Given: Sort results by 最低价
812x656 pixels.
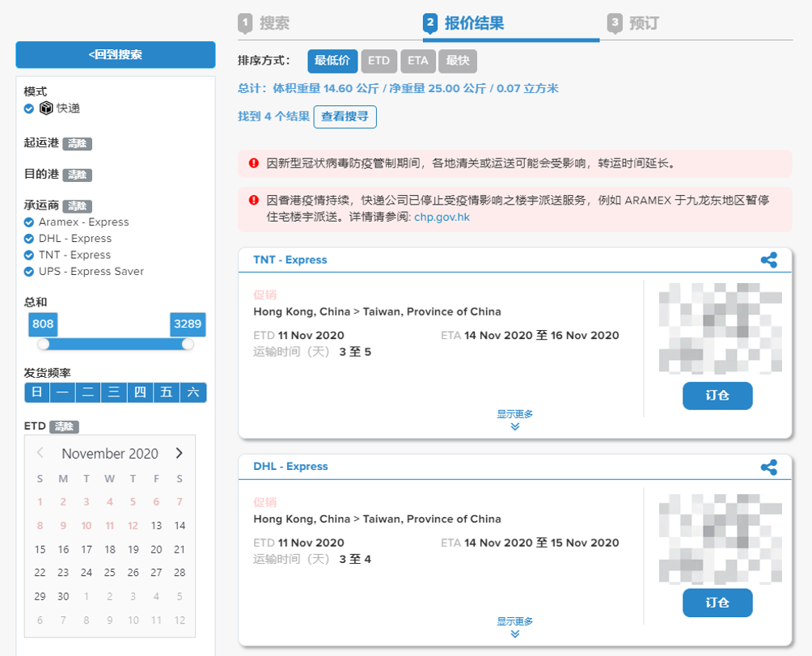Looking at the screenshot, I should [332, 61].
